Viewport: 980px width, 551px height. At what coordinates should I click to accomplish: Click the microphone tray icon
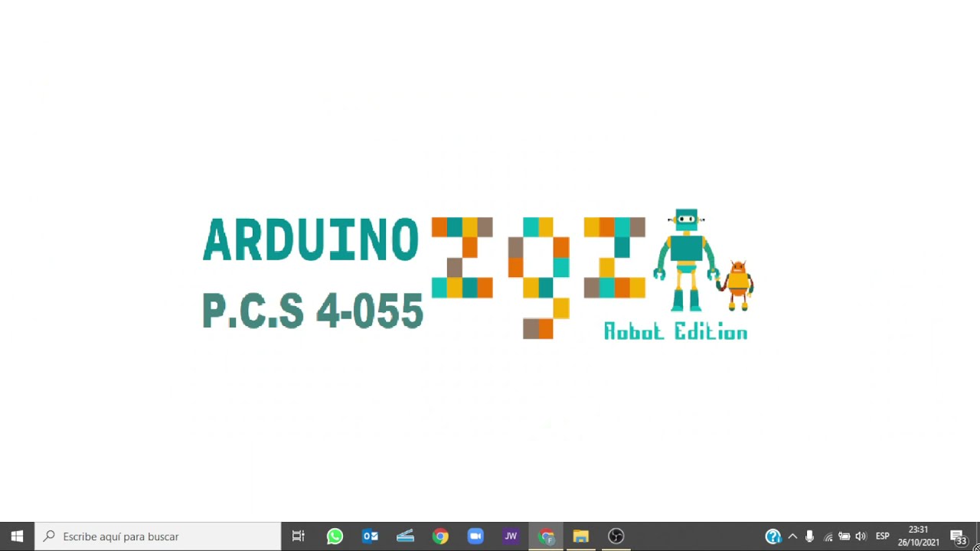(809, 536)
